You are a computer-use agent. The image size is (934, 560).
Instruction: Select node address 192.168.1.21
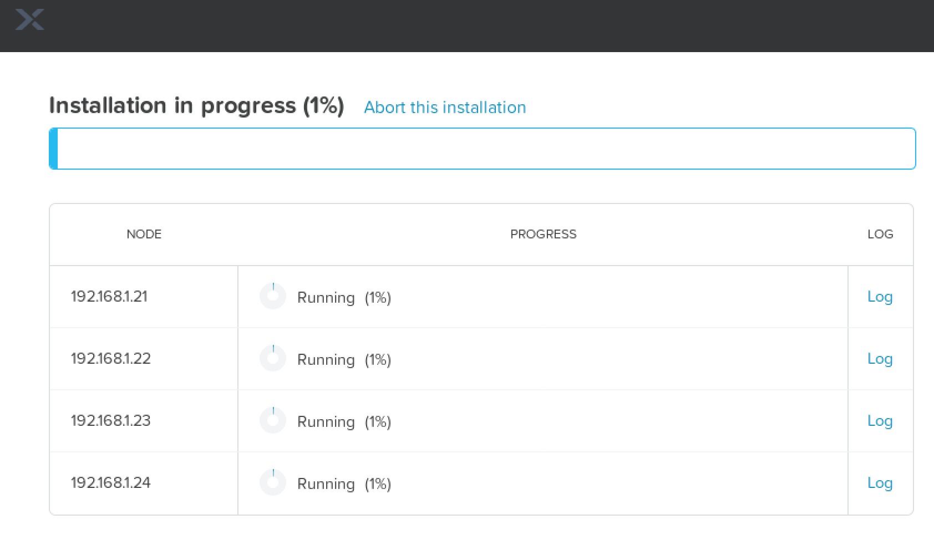pos(109,297)
